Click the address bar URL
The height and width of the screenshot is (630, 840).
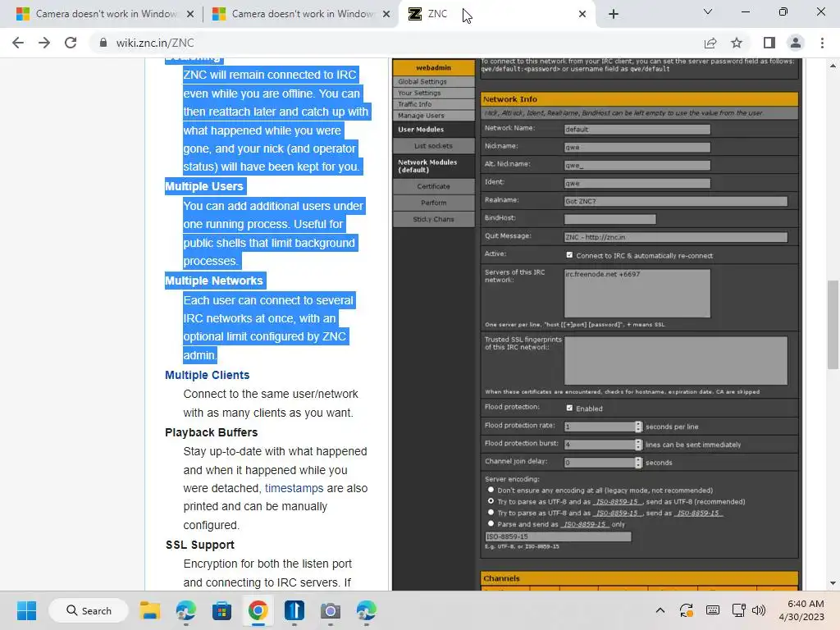point(155,43)
